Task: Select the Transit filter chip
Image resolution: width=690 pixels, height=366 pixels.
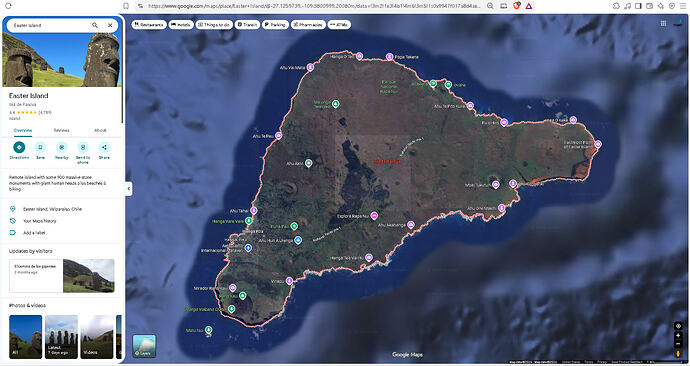Action: [x=247, y=25]
